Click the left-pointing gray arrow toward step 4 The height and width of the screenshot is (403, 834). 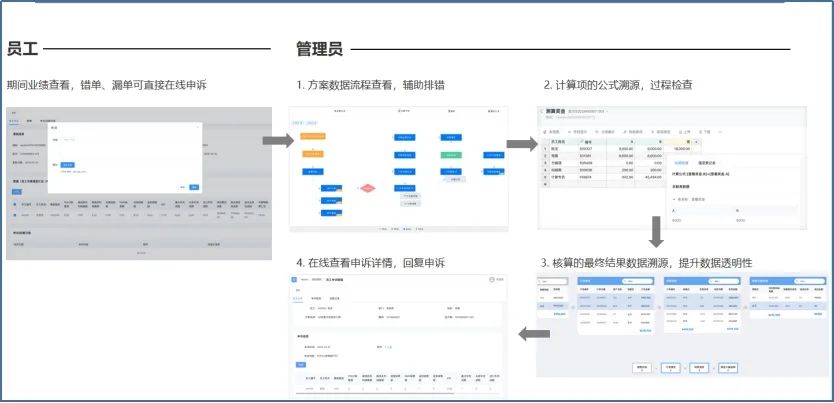pos(534,332)
